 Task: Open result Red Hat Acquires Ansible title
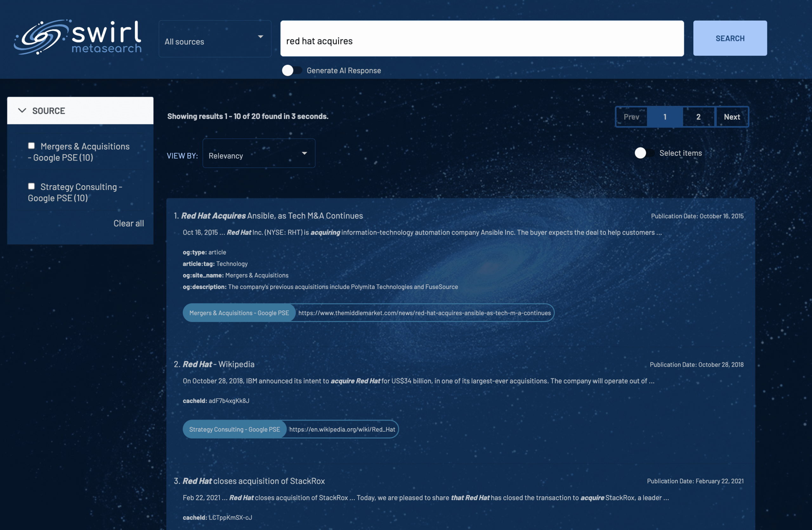[x=272, y=216]
